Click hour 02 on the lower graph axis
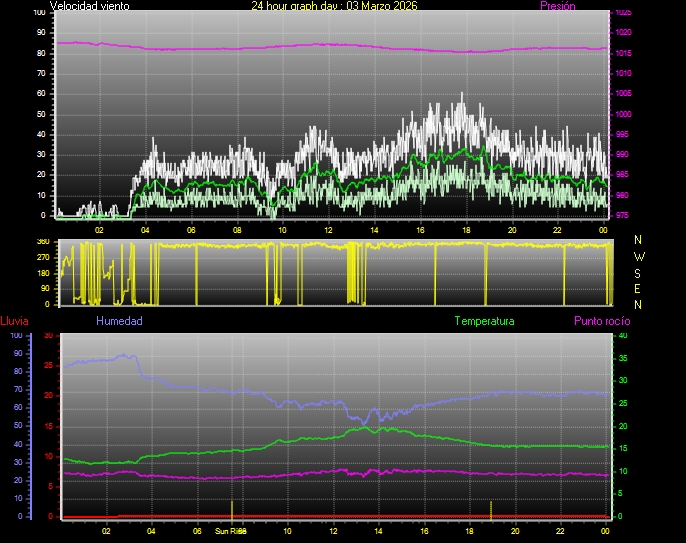The height and width of the screenshot is (543, 686). click(x=106, y=531)
